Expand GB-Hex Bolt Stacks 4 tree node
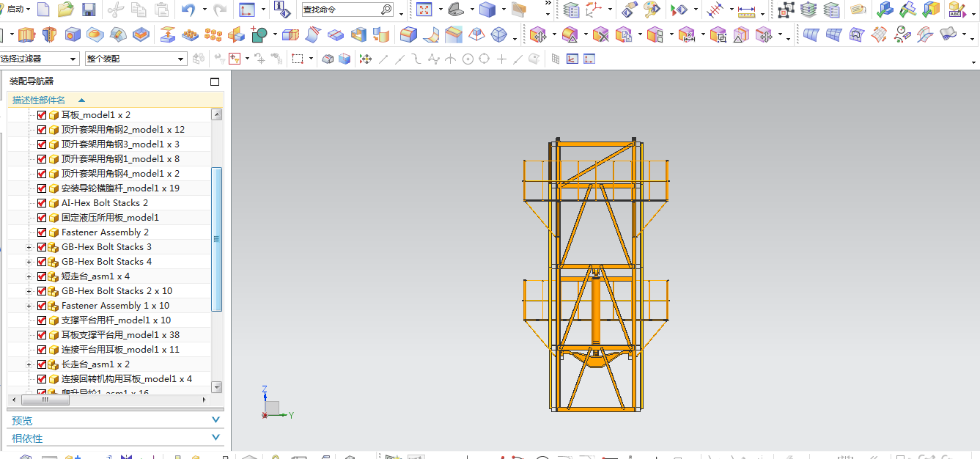980x459 pixels. coord(29,262)
